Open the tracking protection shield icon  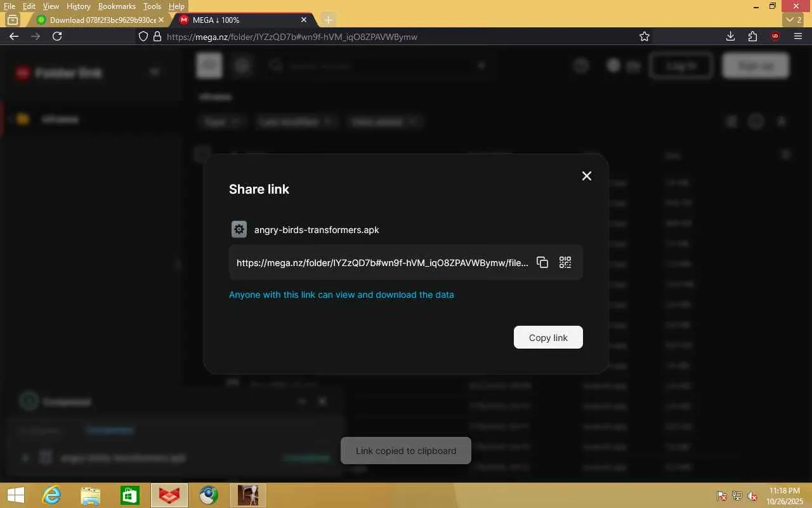[x=143, y=37]
